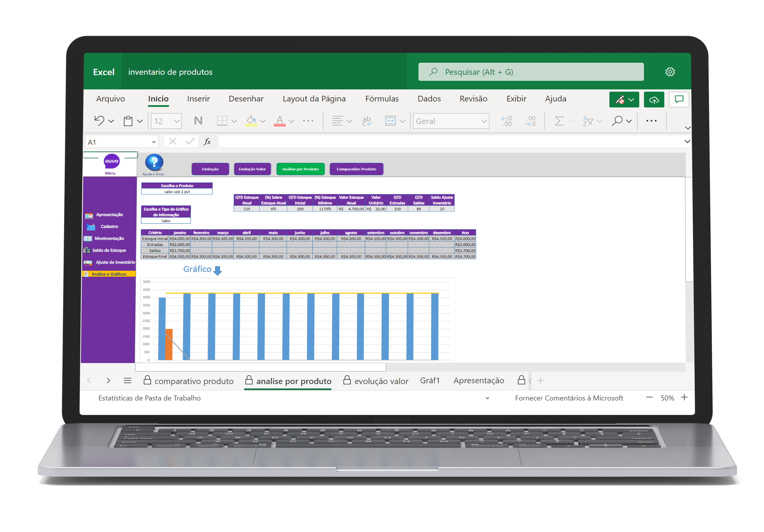Open the comments pane

point(679,100)
